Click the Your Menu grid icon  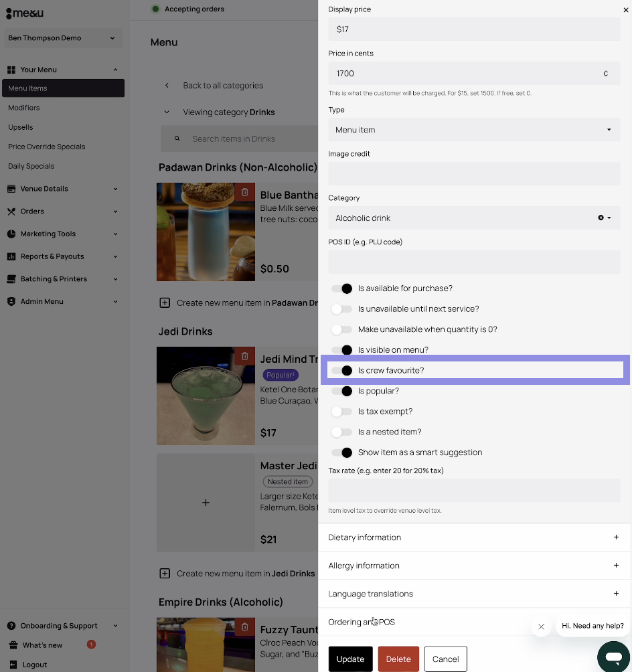11,70
